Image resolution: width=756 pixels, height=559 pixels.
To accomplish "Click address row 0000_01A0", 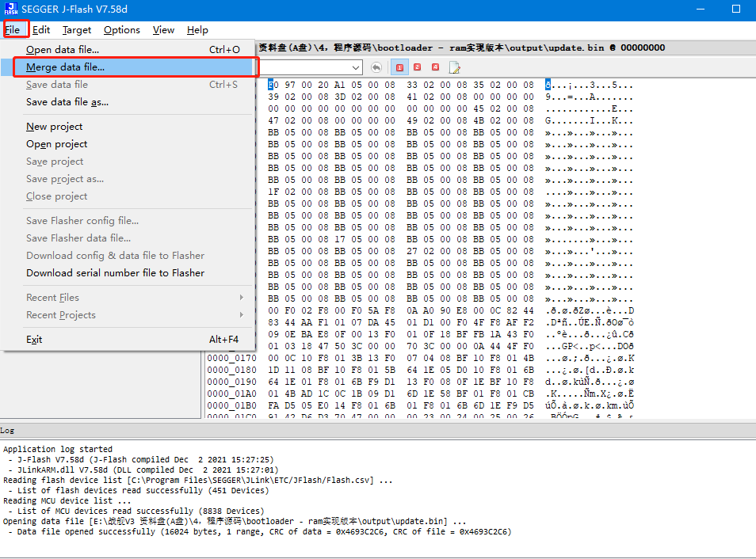I will coord(232,394).
